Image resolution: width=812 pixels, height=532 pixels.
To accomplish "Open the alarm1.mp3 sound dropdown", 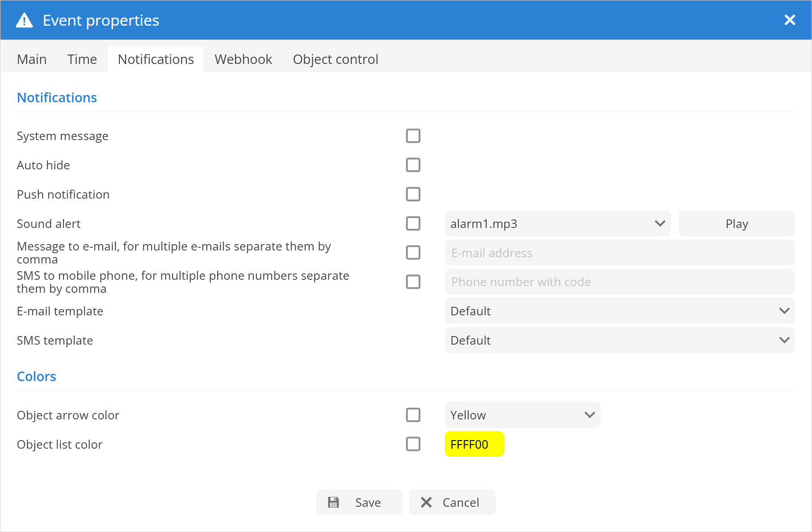I will coord(557,224).
